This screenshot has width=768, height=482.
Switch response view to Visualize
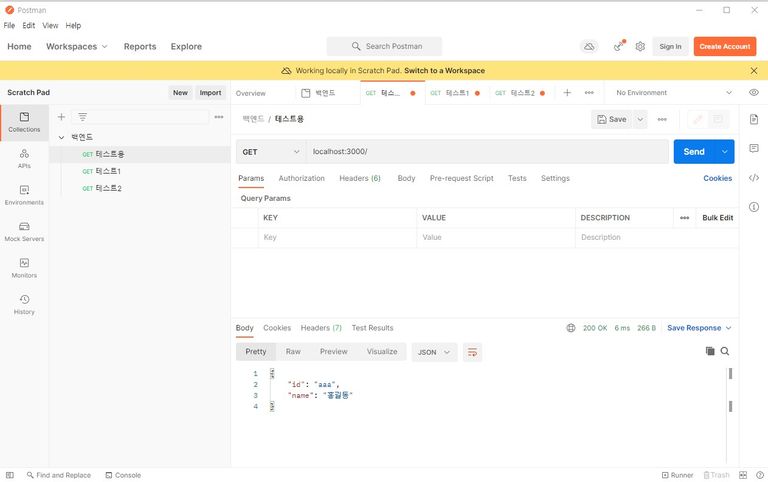point(382,352)
